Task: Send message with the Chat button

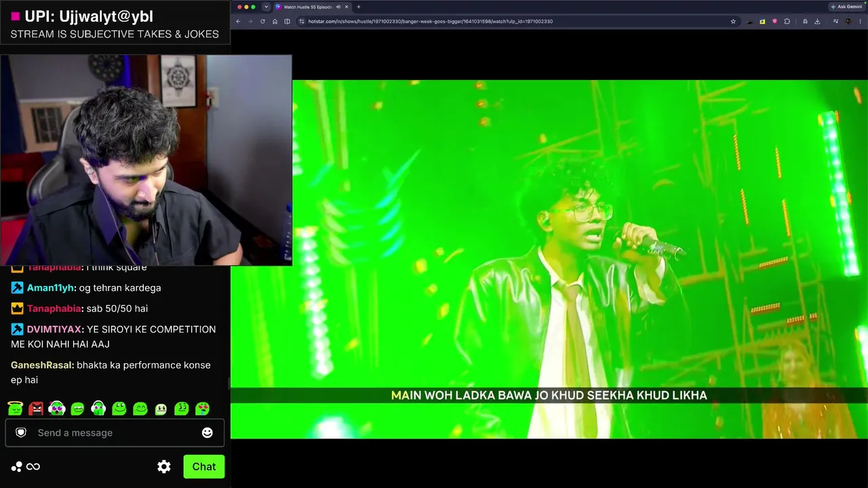Action: pyautogui.click(x=203, y=466)
